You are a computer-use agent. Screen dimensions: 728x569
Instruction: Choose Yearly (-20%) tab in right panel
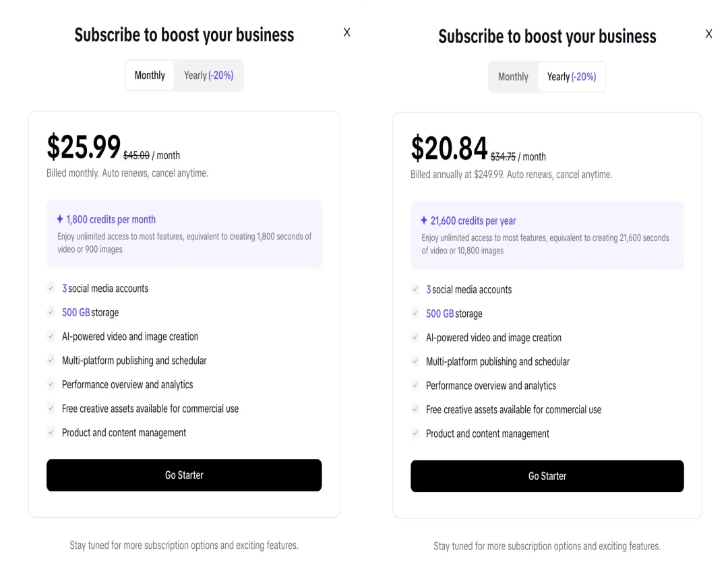click(572, 77)
